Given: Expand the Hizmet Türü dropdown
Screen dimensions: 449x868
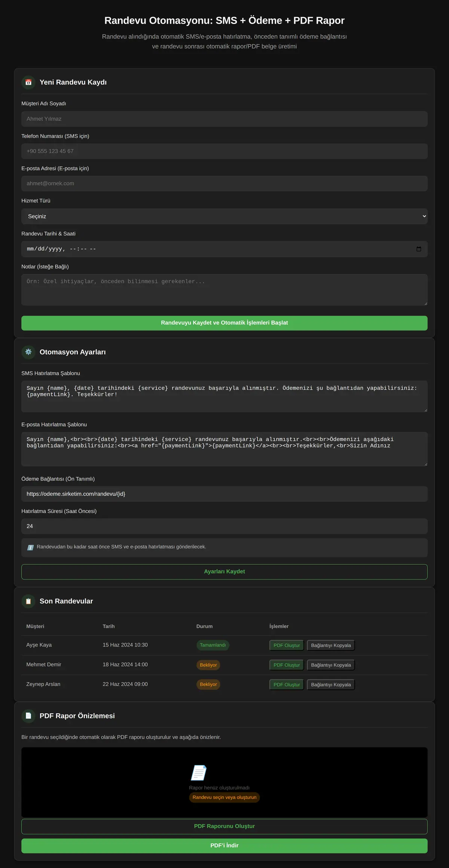Looking at the screenshot, I should 224,216.
